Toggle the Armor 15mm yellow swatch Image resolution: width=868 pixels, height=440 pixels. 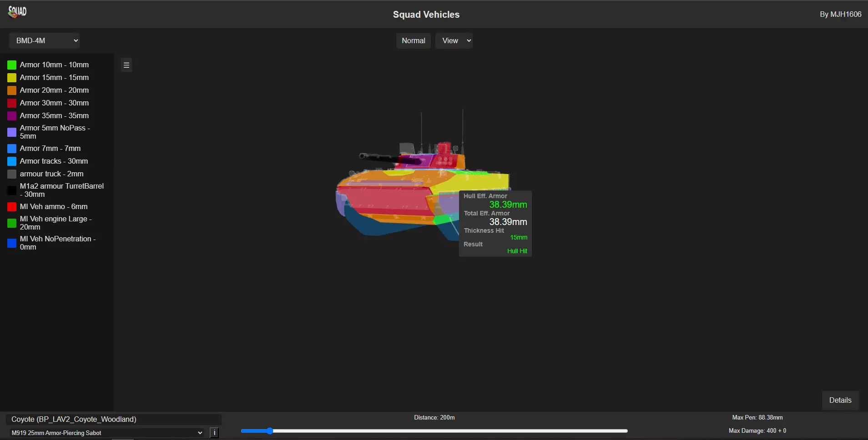point(12,78)
